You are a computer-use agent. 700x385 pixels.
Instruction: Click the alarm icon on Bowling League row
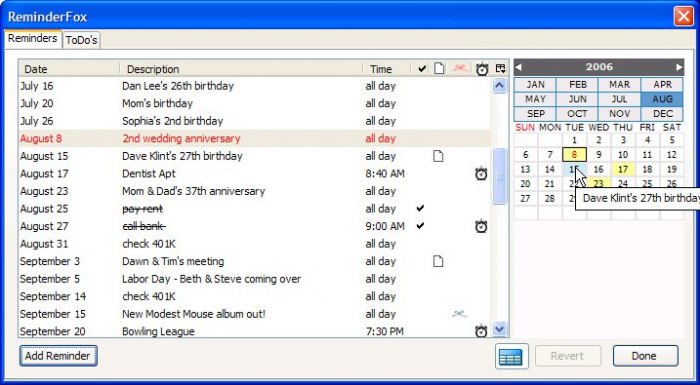click(x=481, y=331)
